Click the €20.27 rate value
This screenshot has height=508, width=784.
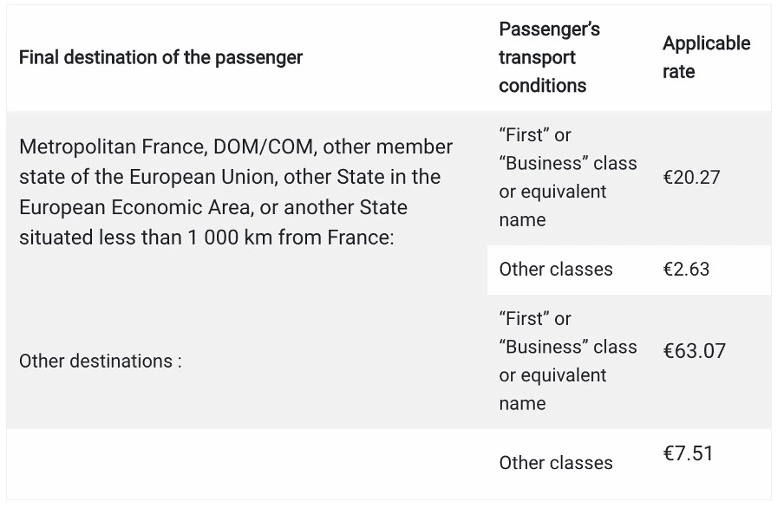click(x=691, y=178)
